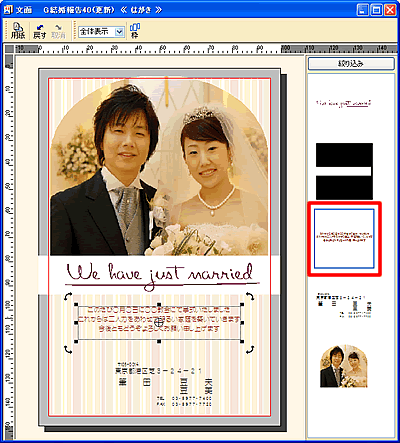Click the bottom-left rotation handle of text frame
400x443 pixels.
pyautogui.click(x=68, y=349)
